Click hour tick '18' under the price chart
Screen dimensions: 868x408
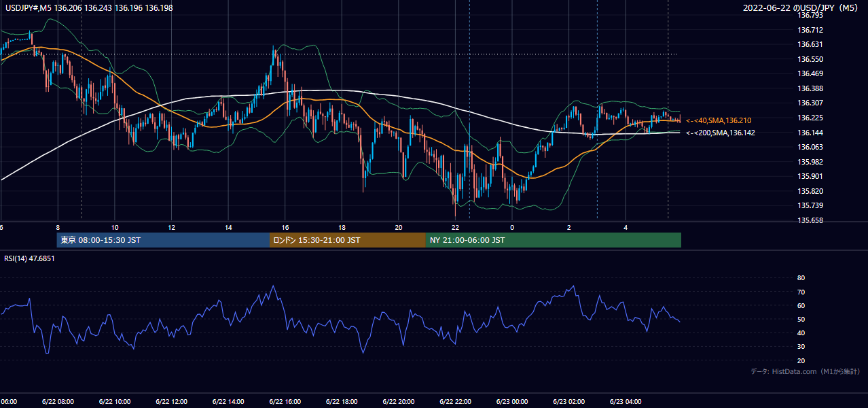[342, 228]
